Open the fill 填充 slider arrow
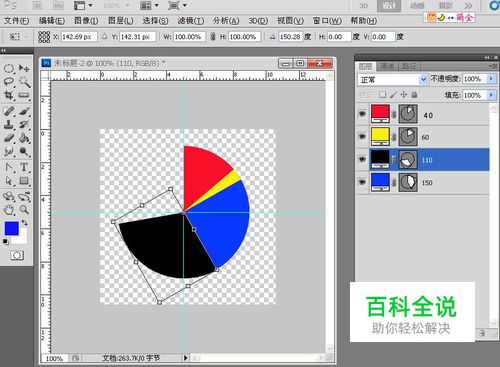The width and height of the screenshot is (500, 367). pos(491,95)
